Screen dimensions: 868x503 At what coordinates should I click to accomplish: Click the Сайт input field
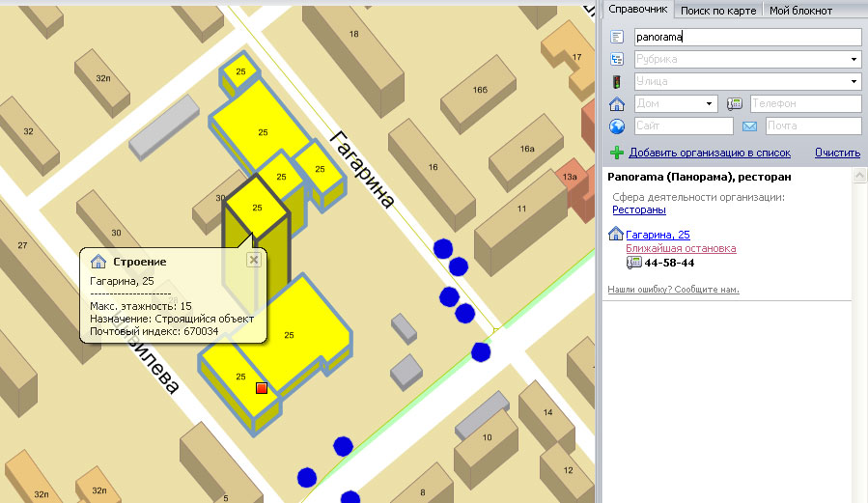click(684, 126)
